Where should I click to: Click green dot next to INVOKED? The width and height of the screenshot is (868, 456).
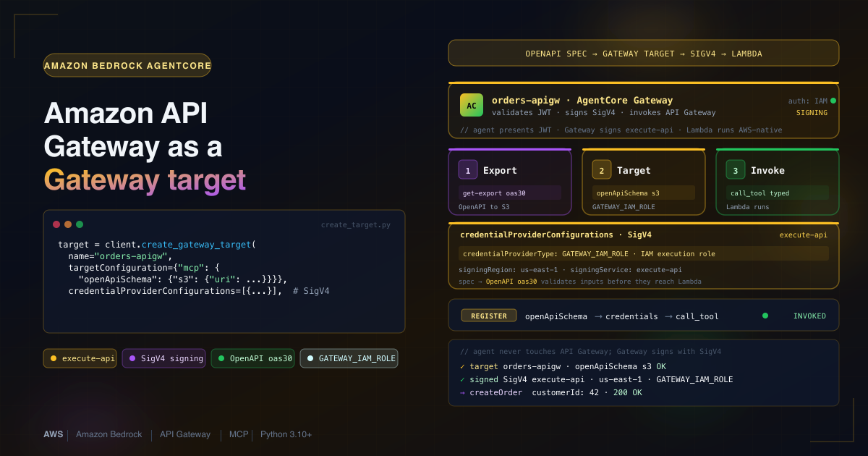pos(765,316)
